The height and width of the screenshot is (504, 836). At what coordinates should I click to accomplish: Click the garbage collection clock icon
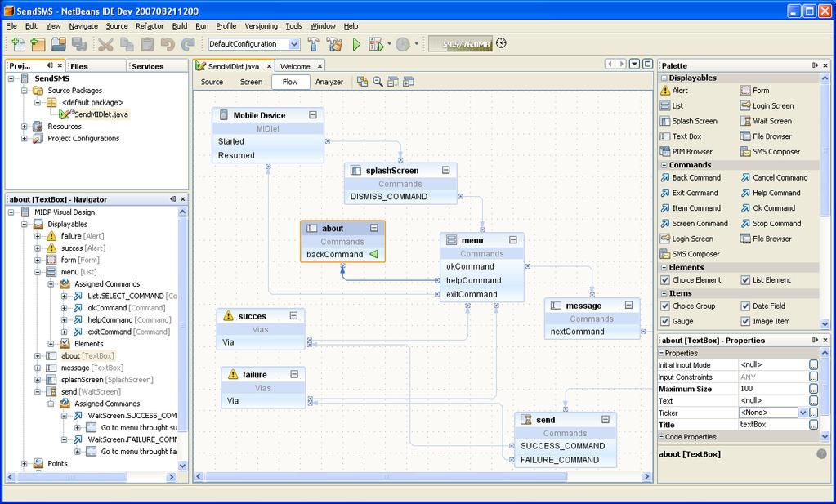click(x=501, y=43)
